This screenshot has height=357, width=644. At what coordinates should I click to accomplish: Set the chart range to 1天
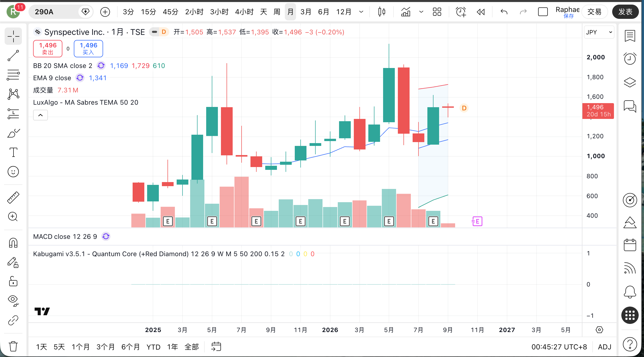(x=41, y=347)
